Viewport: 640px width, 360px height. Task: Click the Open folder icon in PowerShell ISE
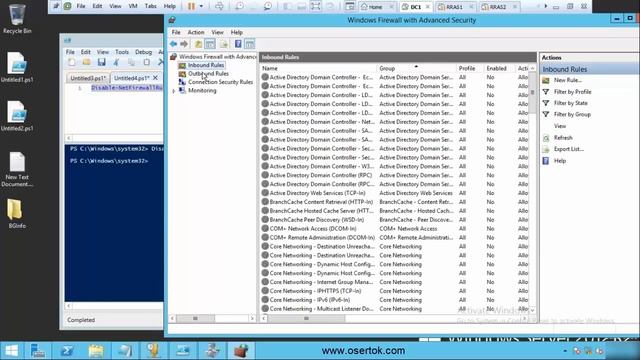pyautogui.click(x=87, y=62)
